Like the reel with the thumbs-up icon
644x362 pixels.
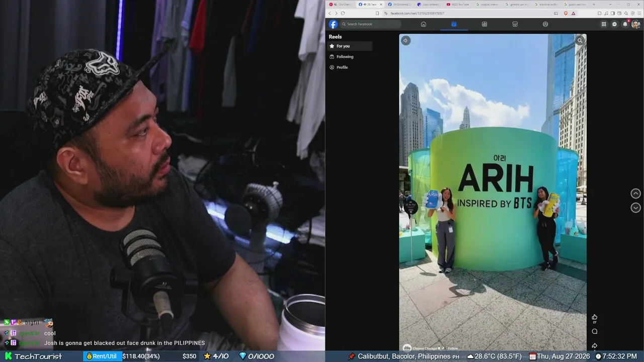595,317
